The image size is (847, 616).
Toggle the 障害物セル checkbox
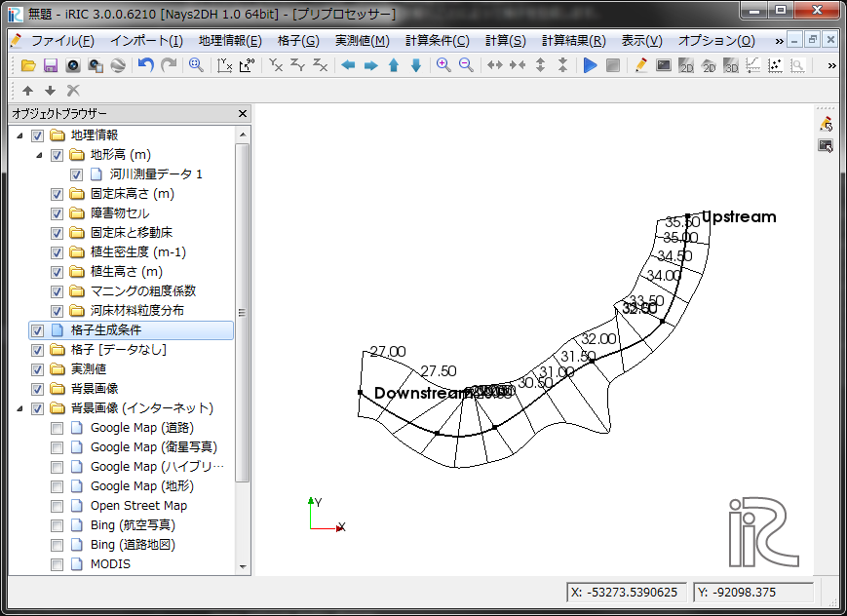(57, 213)
